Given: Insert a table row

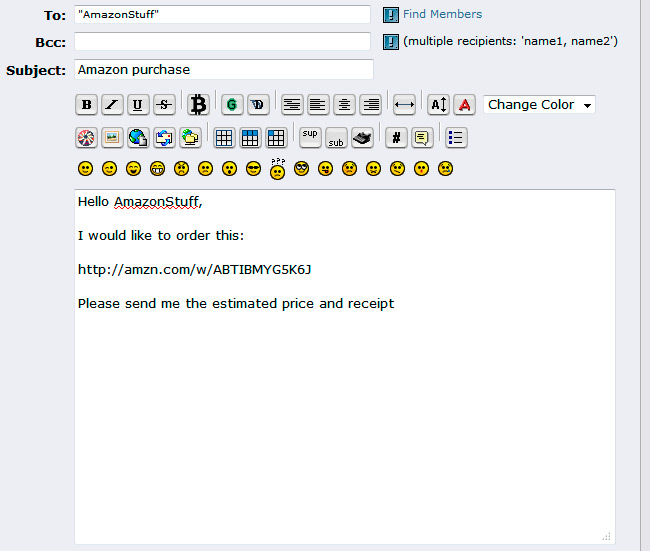Looking at the screenshot, I should [250, 138].
